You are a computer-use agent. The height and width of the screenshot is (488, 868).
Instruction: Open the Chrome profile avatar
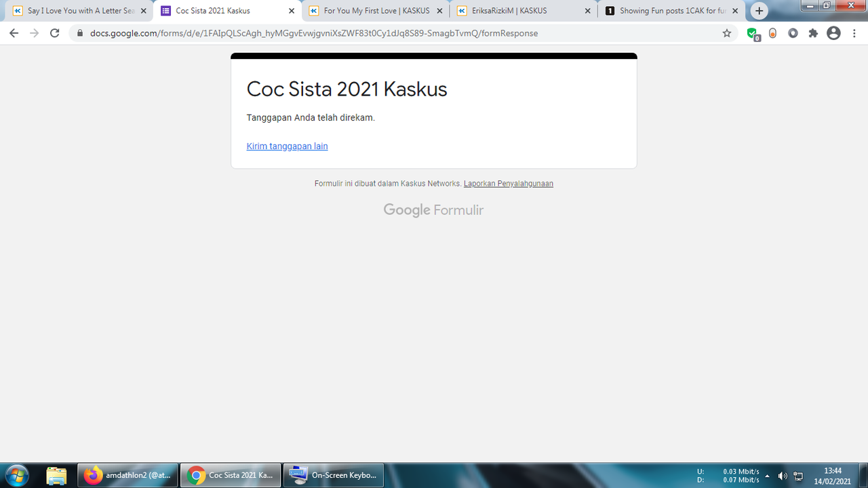pyautogui.click(x=833, y=33)
